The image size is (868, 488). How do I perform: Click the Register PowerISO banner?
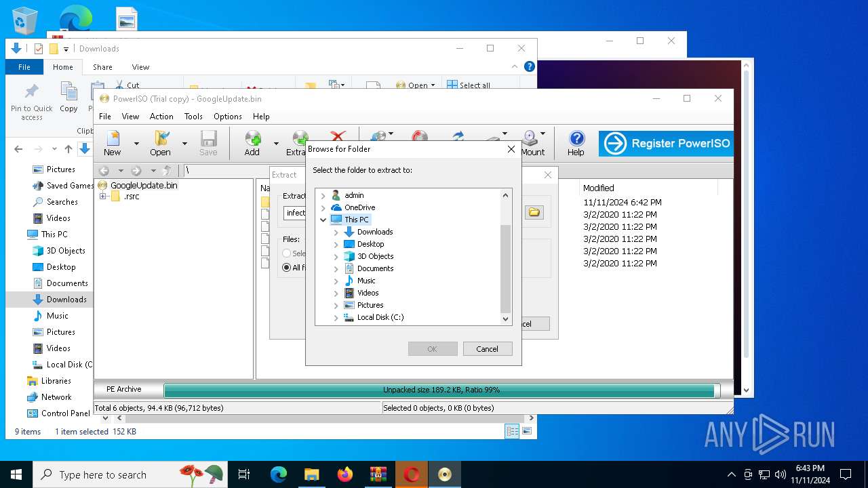665,144
